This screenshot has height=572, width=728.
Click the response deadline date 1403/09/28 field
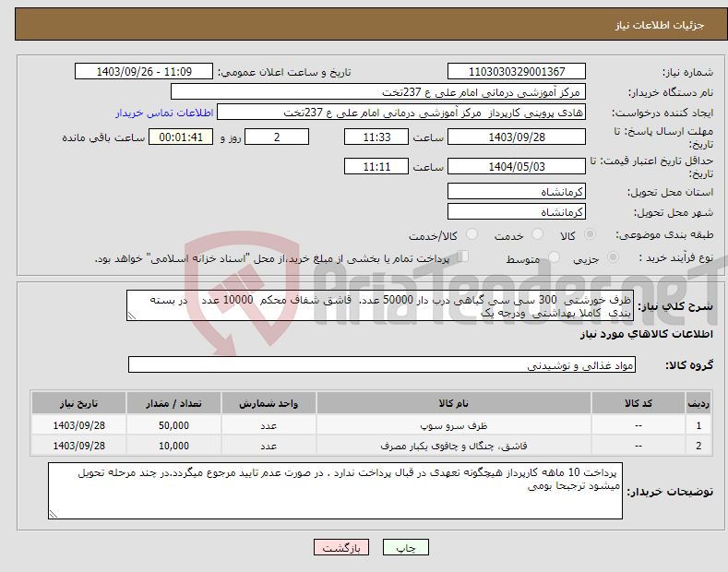pyautogui.click(x=517, y=137)
